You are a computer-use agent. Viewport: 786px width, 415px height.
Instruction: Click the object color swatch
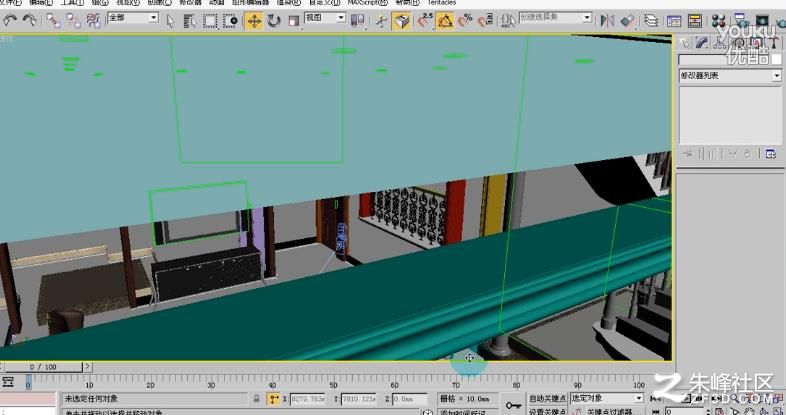point(776,60)
